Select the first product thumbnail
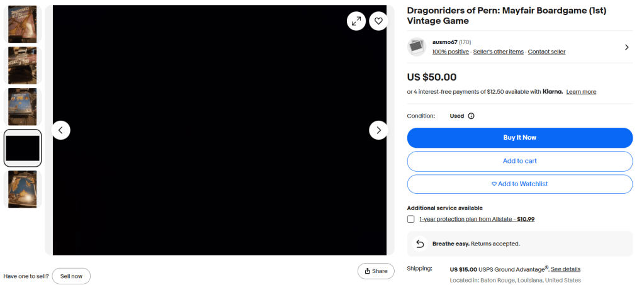 pyautogui.click(x=23, y=24)
